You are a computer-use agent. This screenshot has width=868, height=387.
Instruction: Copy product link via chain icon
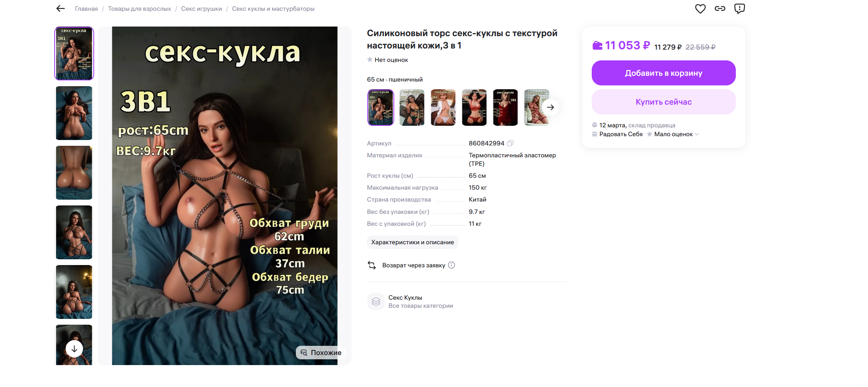click(x=720, y=8)
